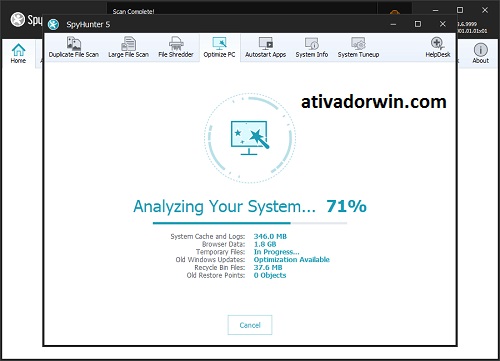Click the 346.0 MB cache size value
500x361 pixels.
click(270, 236)
